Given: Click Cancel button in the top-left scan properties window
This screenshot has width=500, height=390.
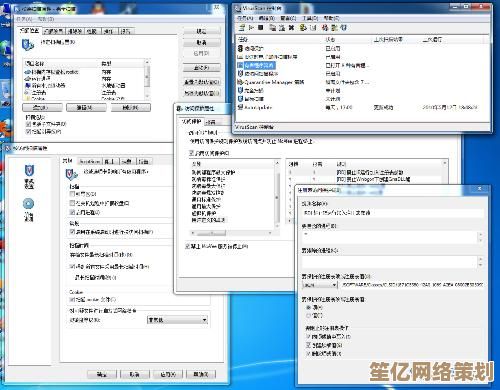Looking at the screenshot, I should pos(201,42).
